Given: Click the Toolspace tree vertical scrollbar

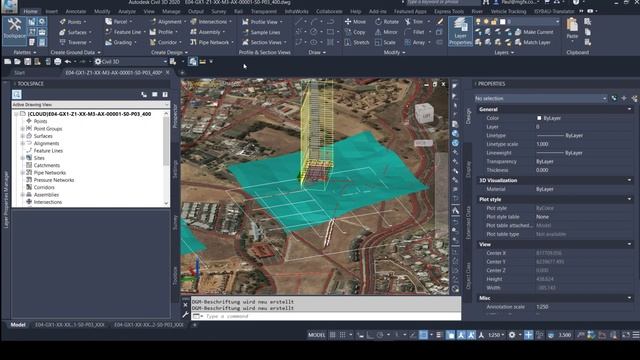Looking at the screenshot, I should (166, 158).
